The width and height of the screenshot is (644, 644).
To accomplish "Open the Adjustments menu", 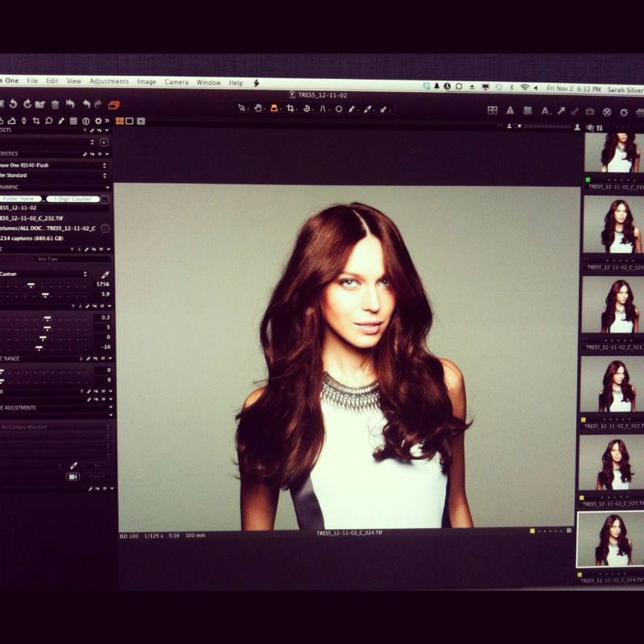I will (x=109, y=81).
